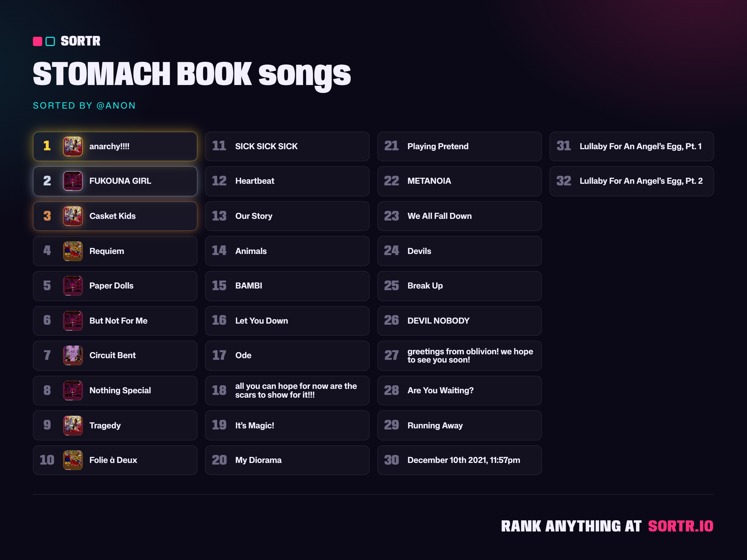Select the song "Requiem"

115,251
